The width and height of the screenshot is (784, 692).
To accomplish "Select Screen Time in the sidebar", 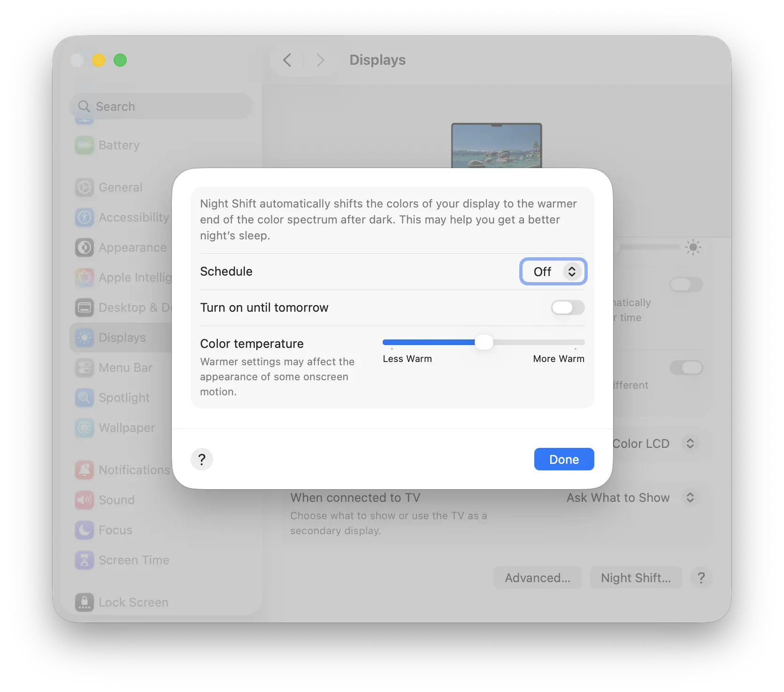I will [134, 560].
